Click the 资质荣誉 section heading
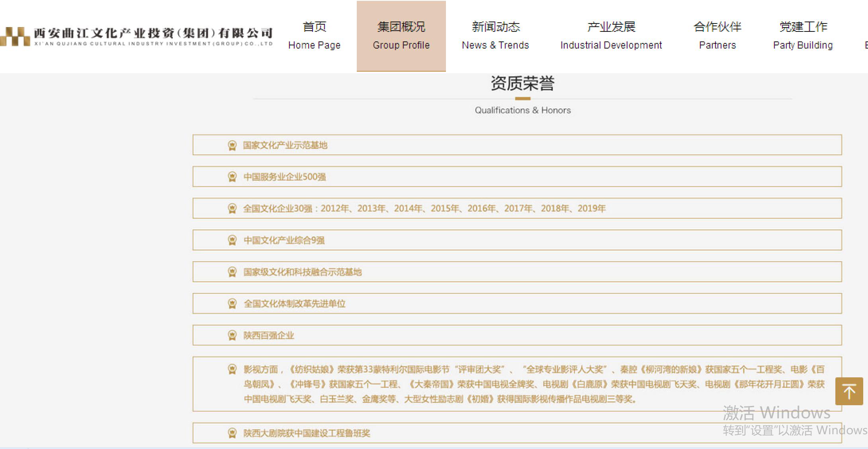The height and width of the screenshot is (449, 868). (x=522, y=84)
